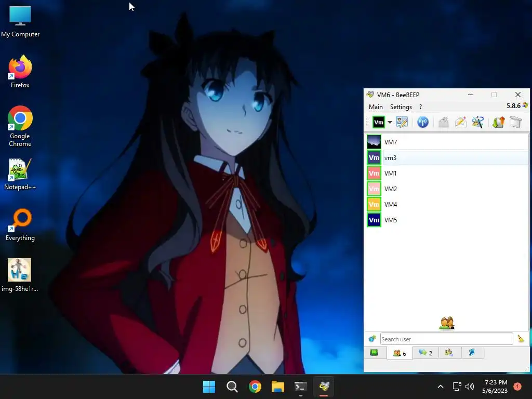This screenshot has width=532, height=399.
Task: Open the ? help menu
Action: pyautogui.click(x=421, y=107)
